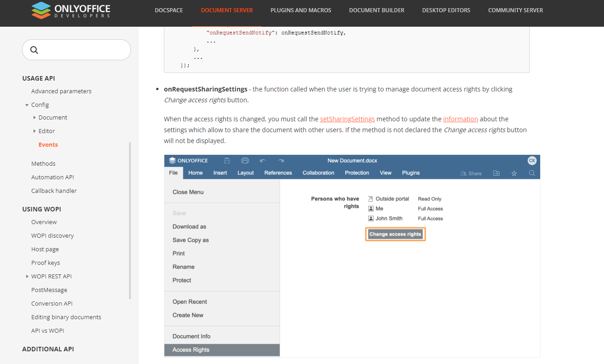The width and height of the screenshot is (604, 364).
Task: Click the sidebar vertical scrollbar
Action: tap(130, 220)
